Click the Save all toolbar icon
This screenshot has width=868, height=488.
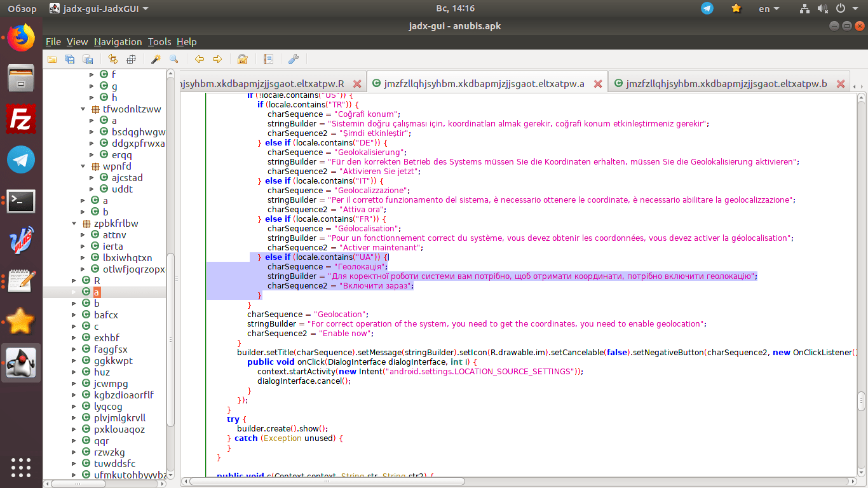(x=70, y=59)
